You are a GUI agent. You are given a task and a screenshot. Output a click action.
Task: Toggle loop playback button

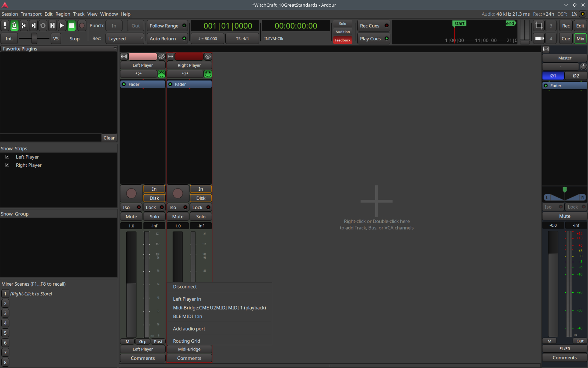[43, 26]
